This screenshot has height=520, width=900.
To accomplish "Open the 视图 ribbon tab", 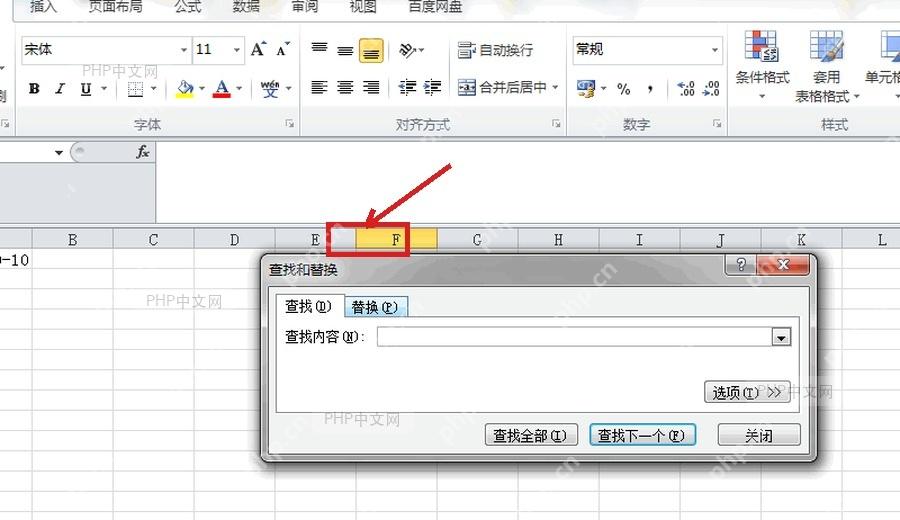I will point(363,6).
